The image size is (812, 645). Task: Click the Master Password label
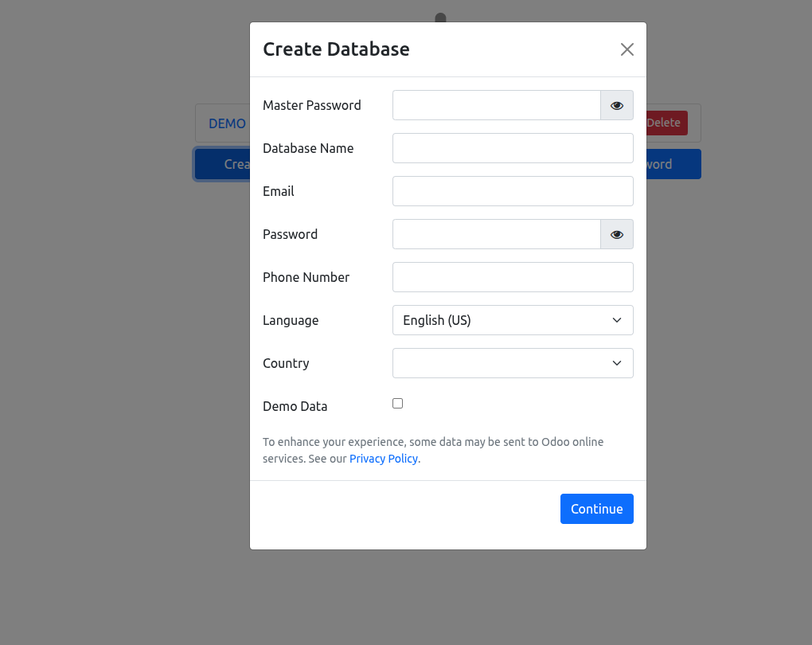pos(311,105)
